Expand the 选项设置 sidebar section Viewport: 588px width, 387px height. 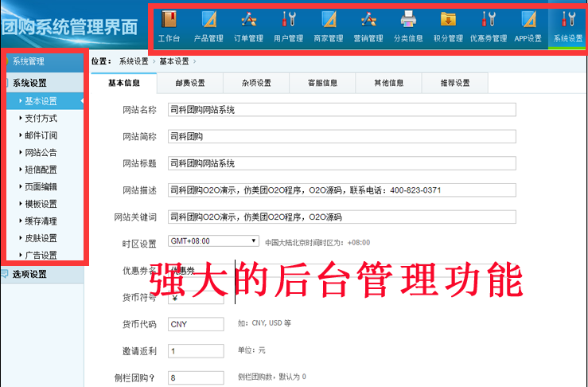[42, 274]
